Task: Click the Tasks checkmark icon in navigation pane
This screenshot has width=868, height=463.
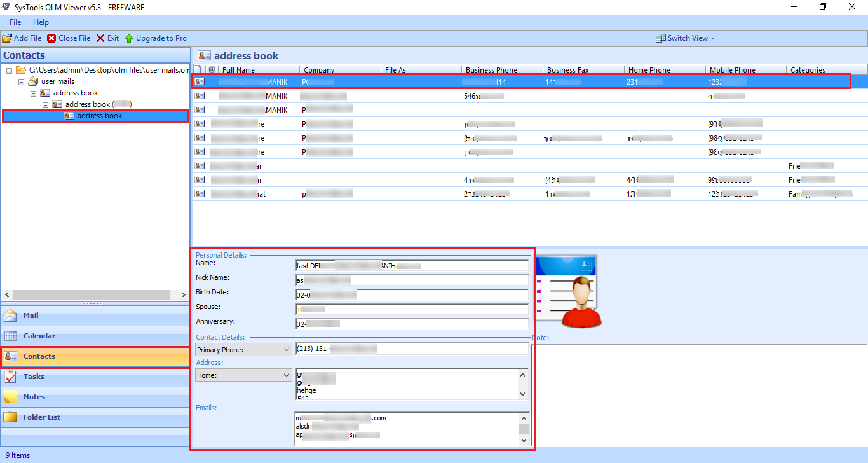Action: pos(11,377)
